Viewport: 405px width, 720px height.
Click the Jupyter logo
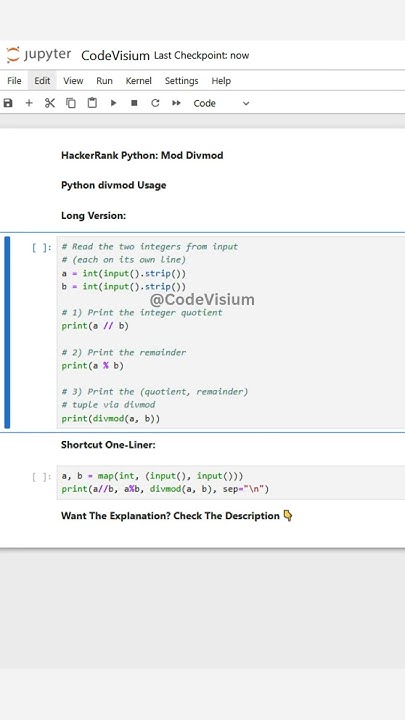click(x=39, y=55)
